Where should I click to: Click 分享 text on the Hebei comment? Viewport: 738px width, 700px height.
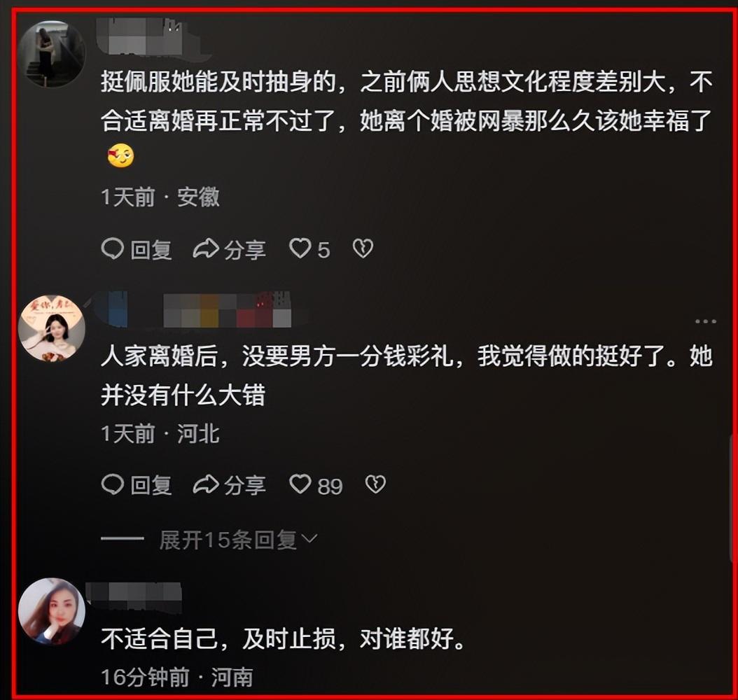pyautogui.click(x=245, y=486)
